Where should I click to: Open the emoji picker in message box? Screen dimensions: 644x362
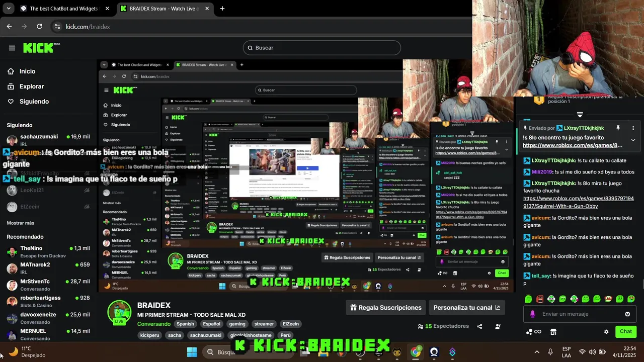coord(627,314)
